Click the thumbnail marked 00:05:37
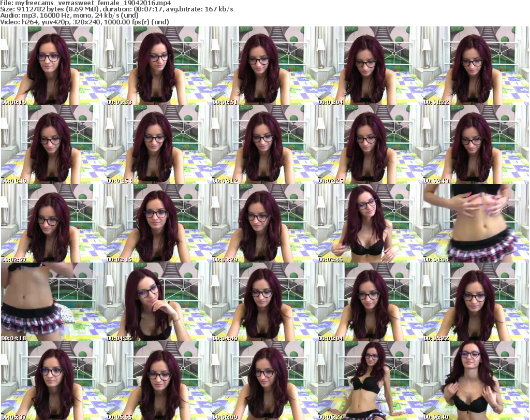This screenshot has width=530, height=420. [53, 381]
